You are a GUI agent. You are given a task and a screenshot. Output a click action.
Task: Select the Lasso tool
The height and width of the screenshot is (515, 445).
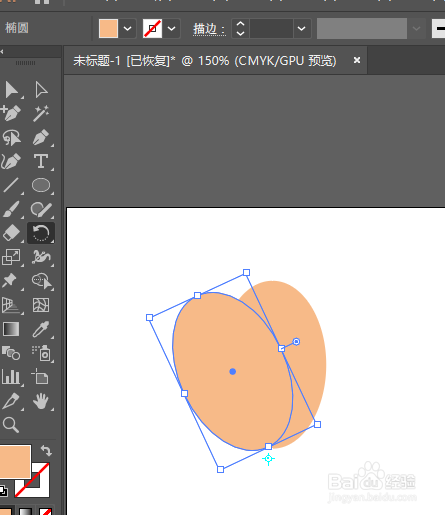coord(11,137)
